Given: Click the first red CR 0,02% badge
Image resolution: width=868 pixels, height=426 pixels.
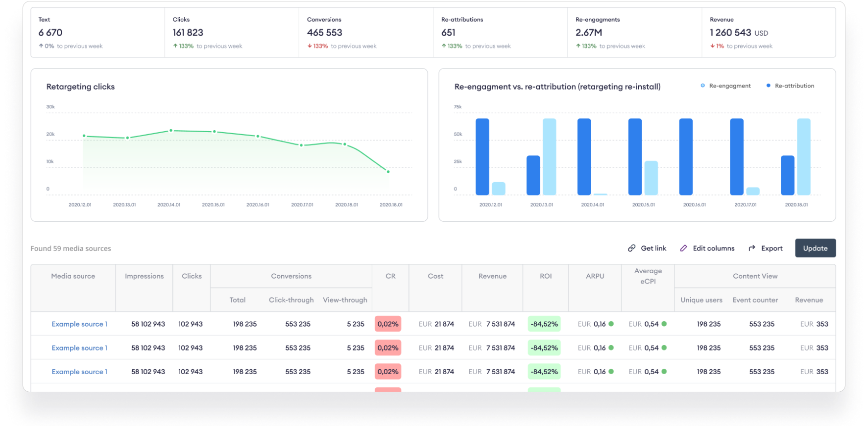Looking at the screenshot, I should click(388, 324).
